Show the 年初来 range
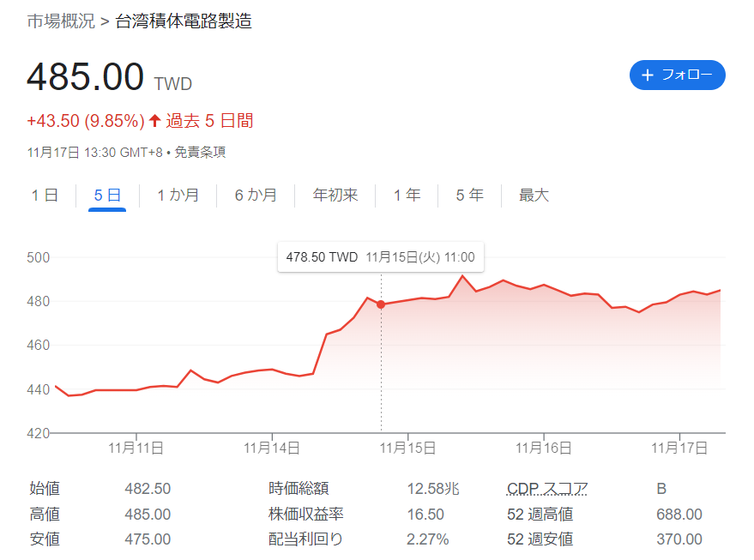Screen dimensions: 754x560 point(335,196)
